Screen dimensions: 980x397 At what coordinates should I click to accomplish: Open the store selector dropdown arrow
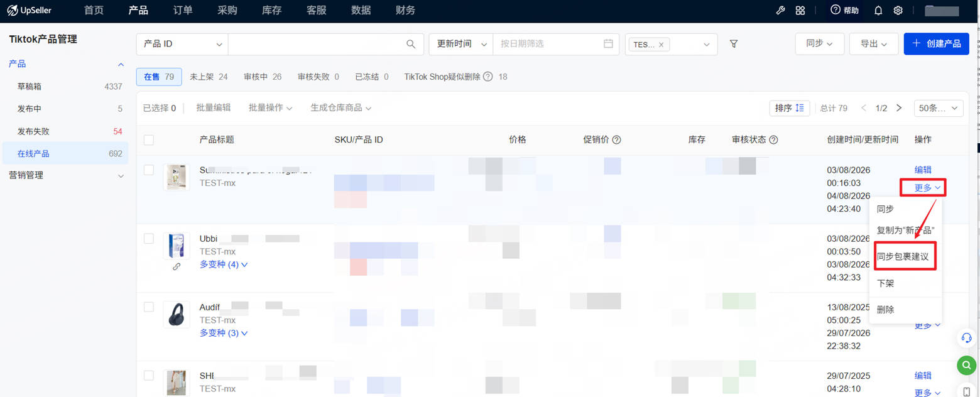click(706, 45)
